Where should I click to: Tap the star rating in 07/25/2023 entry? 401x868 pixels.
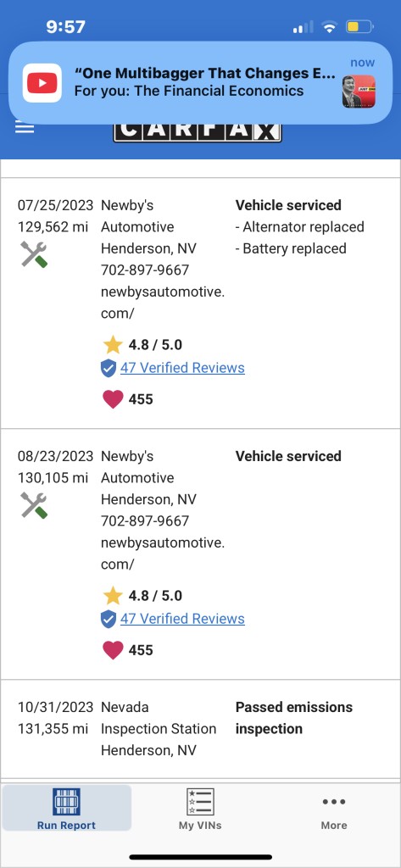pos(142,345)
